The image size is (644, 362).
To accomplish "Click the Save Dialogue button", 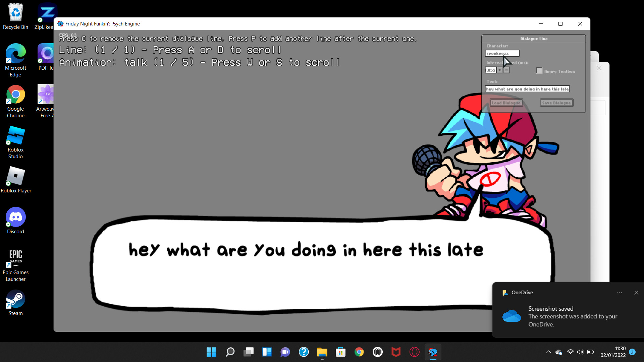I will pyautogui.click(x=556, y=103).
